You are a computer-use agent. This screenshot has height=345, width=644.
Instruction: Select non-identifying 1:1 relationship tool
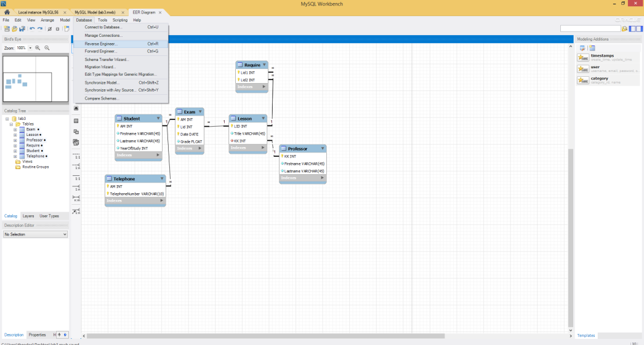(76, 156)
